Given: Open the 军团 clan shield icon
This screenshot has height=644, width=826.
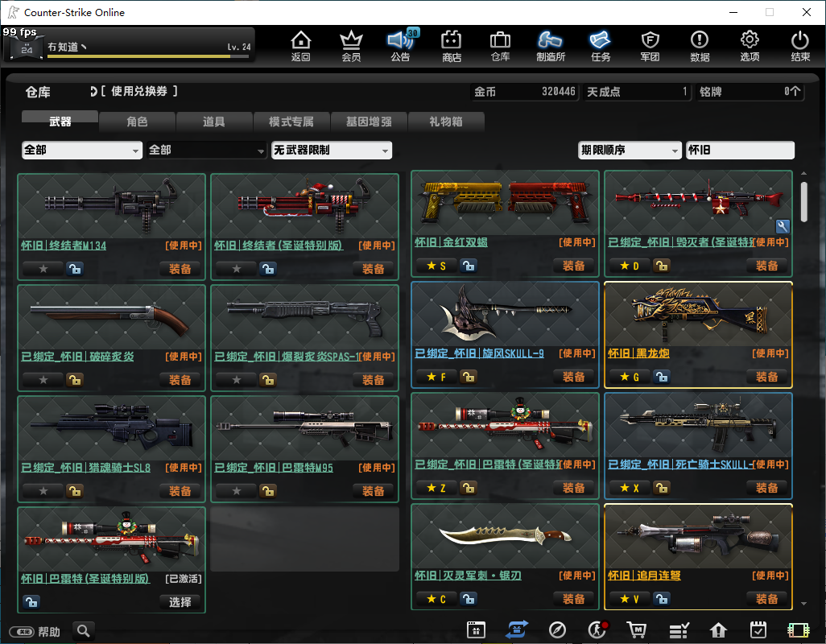Looking at the screenshot, I should (650, 46).
